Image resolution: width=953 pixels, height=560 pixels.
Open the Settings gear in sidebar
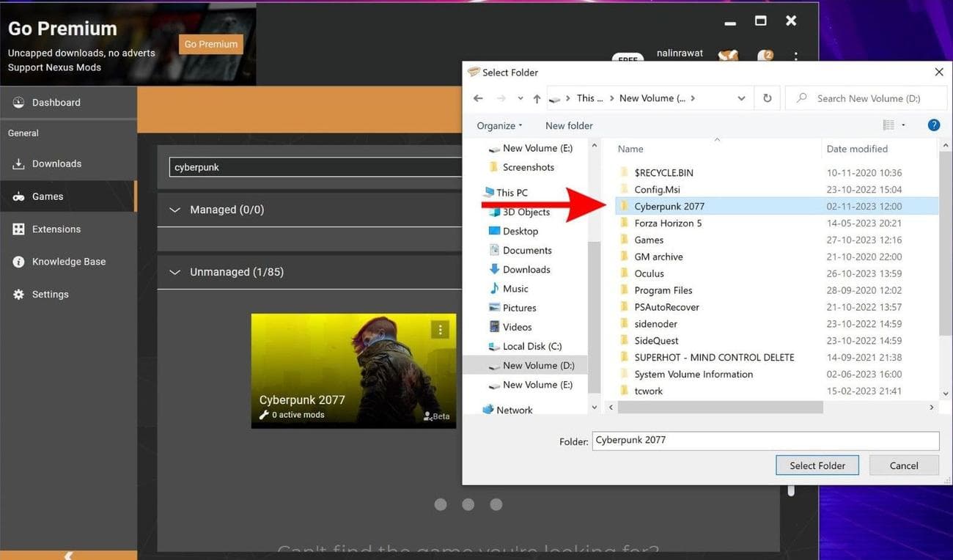click(18, 295)
